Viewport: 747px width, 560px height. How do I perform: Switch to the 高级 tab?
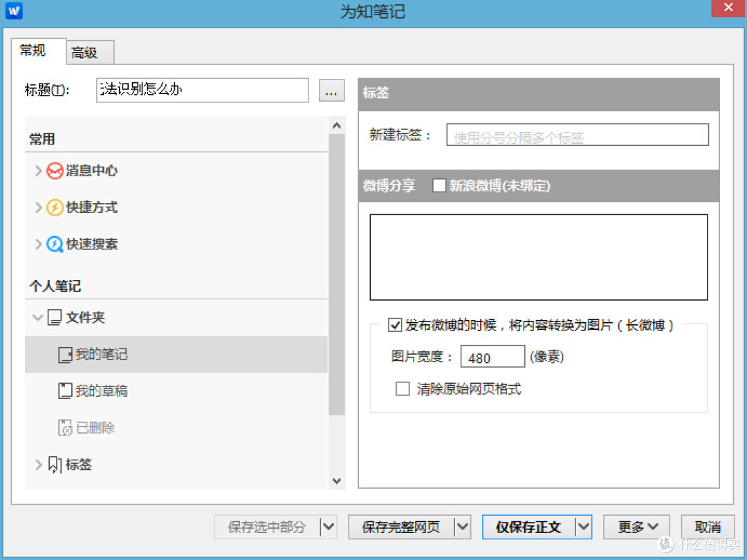pos(90,53)
